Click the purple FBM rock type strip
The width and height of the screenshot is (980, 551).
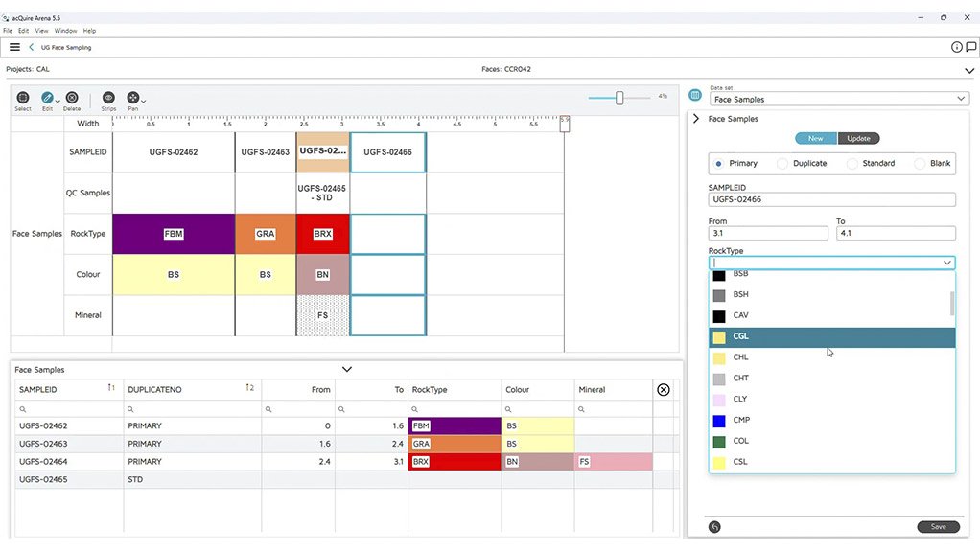pos(174,234)
